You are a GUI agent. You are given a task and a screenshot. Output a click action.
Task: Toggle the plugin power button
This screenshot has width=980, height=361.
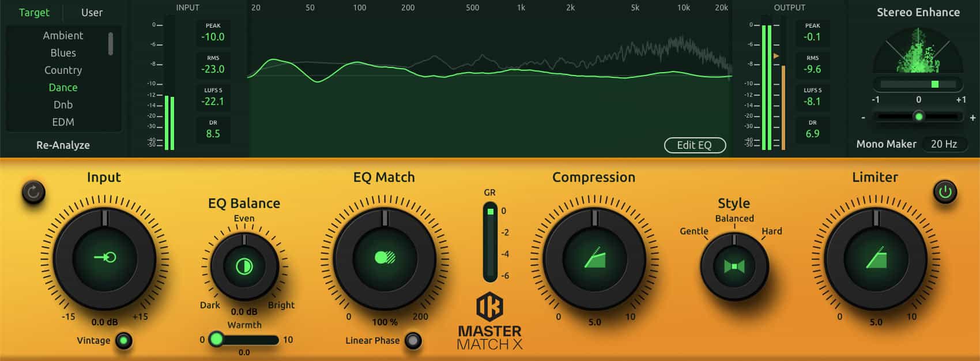[x=945, y=192]
